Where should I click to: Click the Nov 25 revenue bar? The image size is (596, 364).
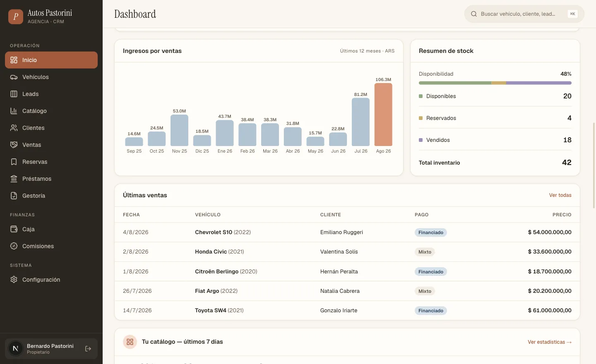point(179,130)
